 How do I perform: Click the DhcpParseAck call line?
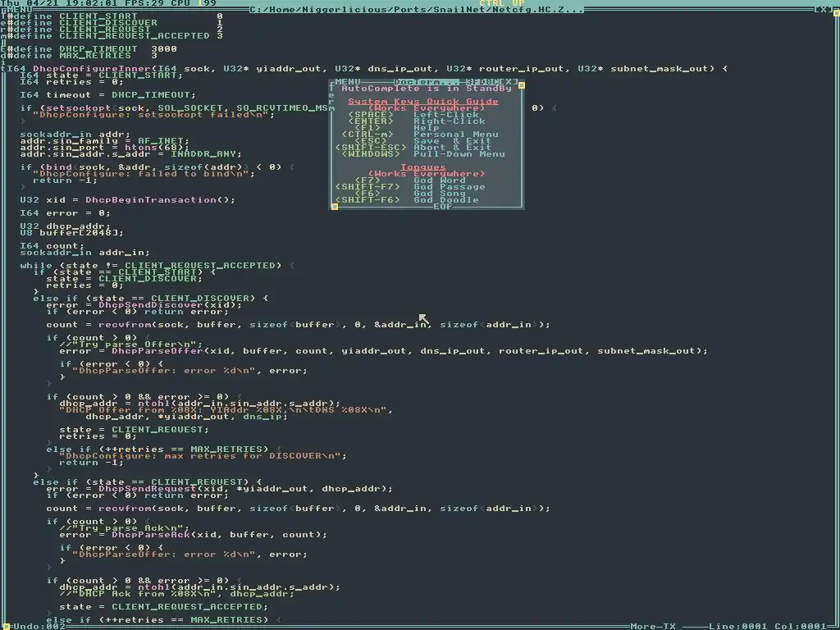point(194,535)
